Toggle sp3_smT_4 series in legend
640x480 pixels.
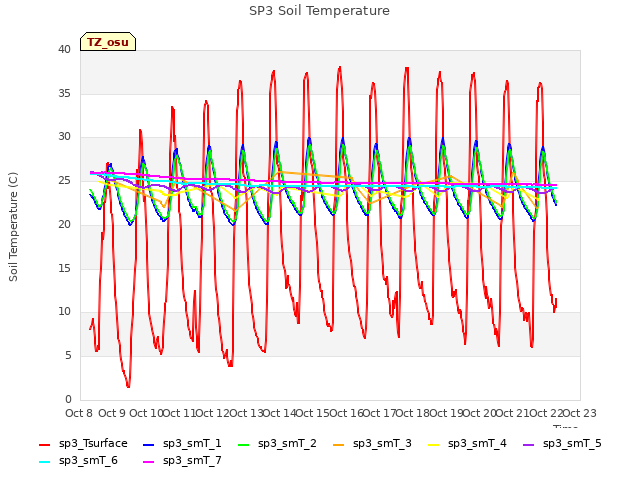(467, 444)
